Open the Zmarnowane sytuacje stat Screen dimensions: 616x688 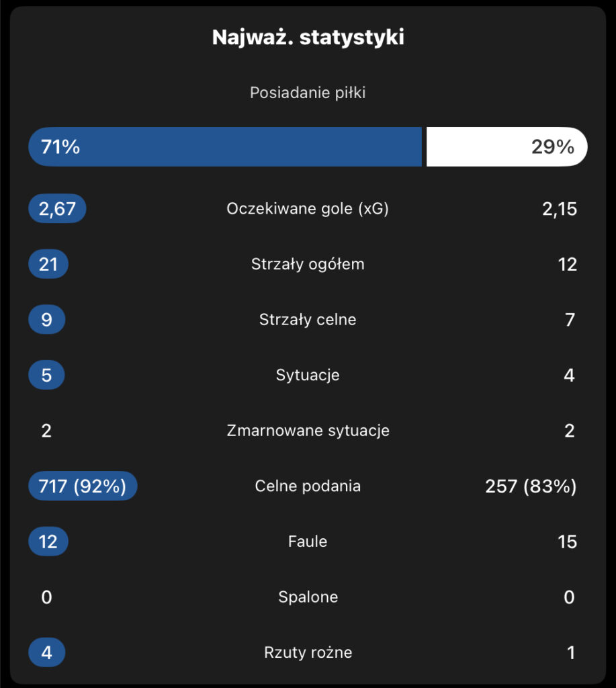[x=308, y=431]
